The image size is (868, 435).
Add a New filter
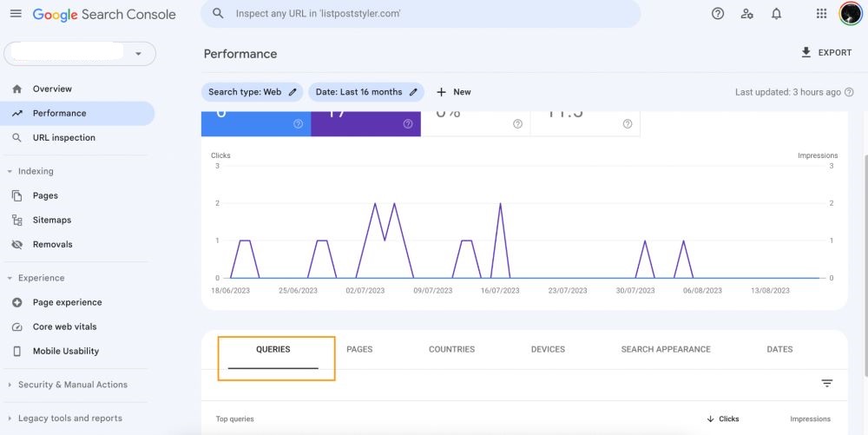453,92
